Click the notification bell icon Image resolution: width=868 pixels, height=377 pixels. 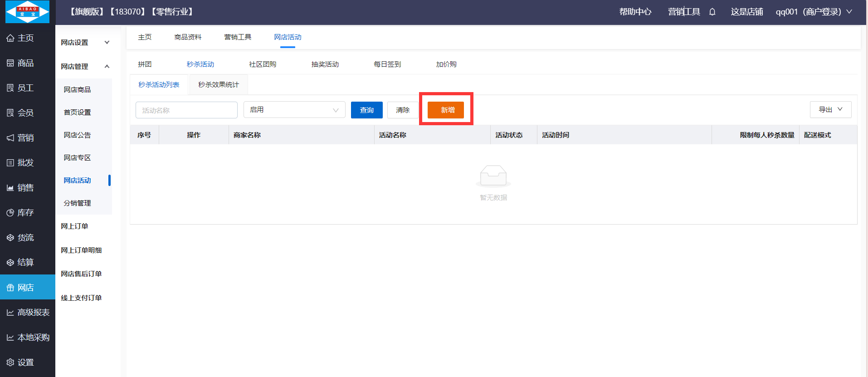click(712, 12)
